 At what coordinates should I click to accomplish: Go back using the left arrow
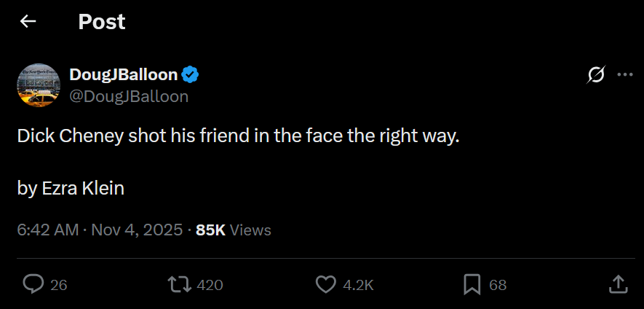[28, 22]
